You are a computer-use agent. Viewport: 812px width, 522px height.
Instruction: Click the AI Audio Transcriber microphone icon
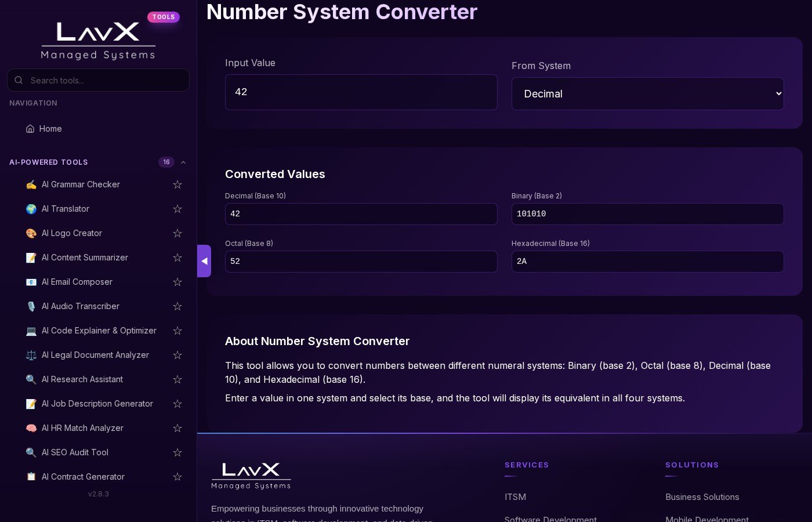pyautogui.click(x=31, y=306)
